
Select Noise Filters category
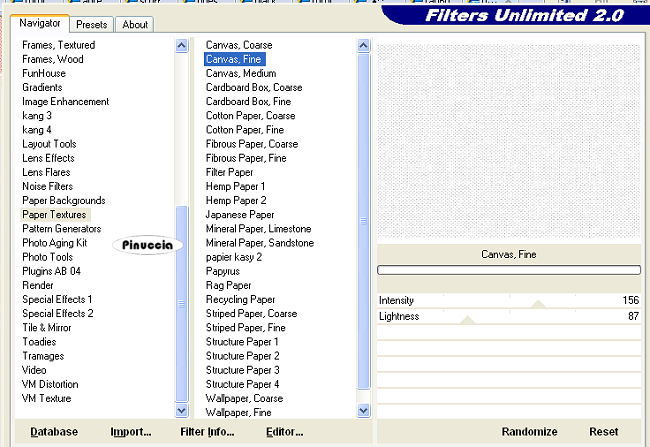coord(47,186)
